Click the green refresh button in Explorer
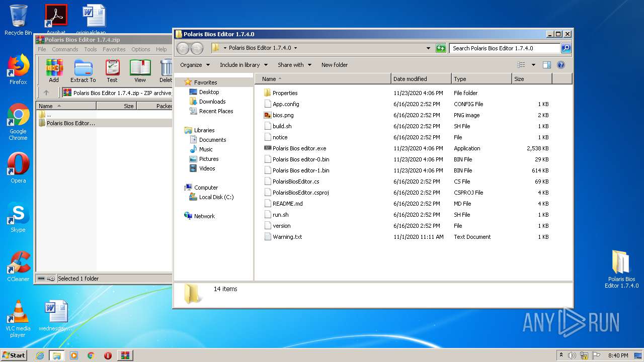 pos(441,48)
